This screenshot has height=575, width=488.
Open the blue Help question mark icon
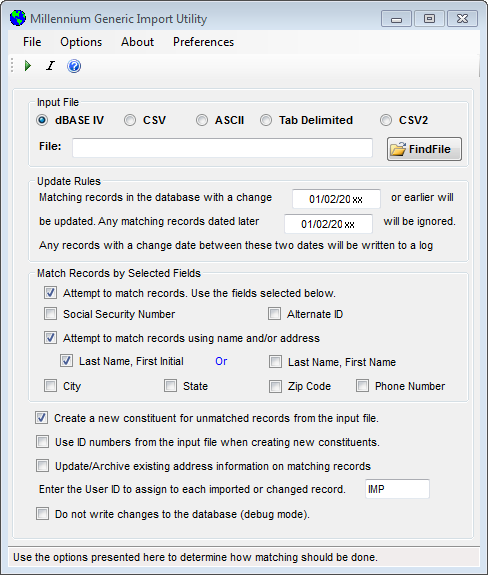tap(74, 66)
